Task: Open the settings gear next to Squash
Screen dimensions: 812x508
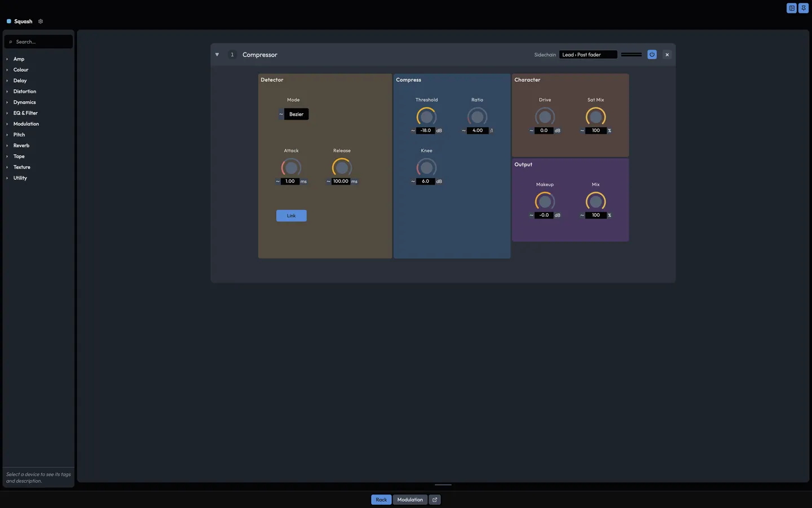Action: [x=41, y=21]
